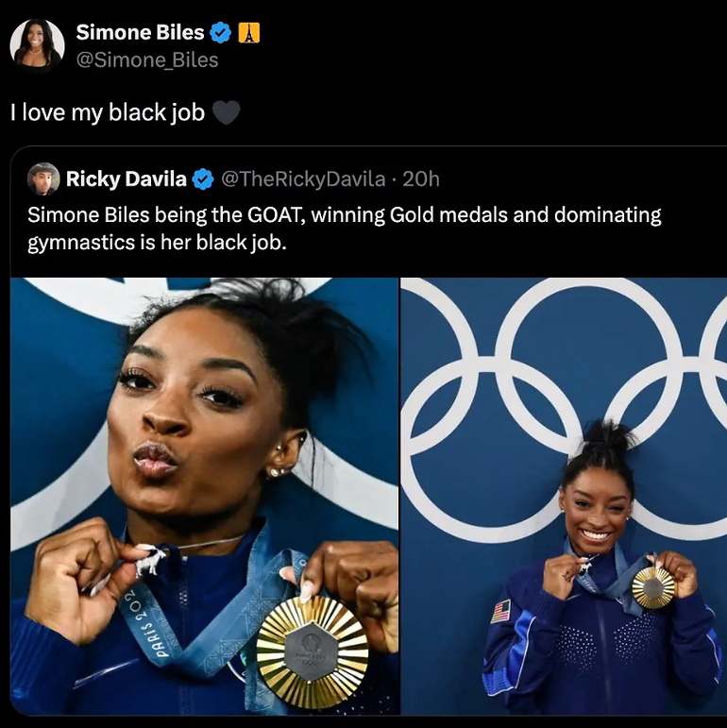
Task: Open the quoted tweet text about GOAT
Action: (x=345, y=229)
